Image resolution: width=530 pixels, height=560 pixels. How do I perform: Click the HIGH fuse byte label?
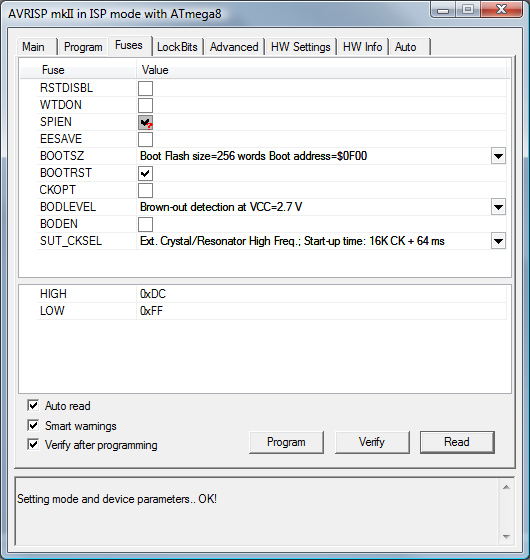pyautogui.click(x=53, y=294)
